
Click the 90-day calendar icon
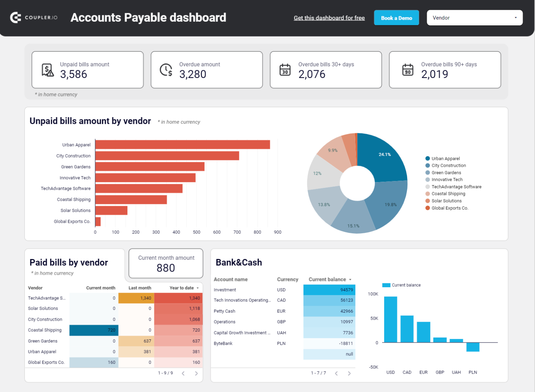408,69
